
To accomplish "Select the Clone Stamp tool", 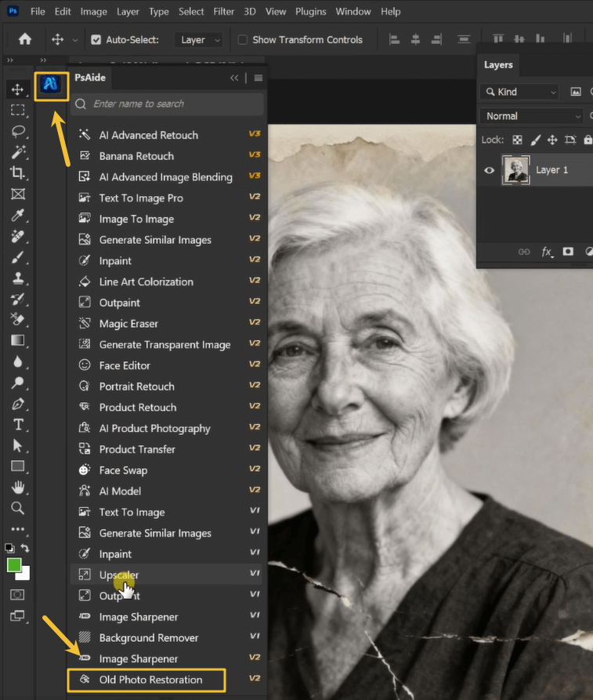I will (x=17, y=278).
